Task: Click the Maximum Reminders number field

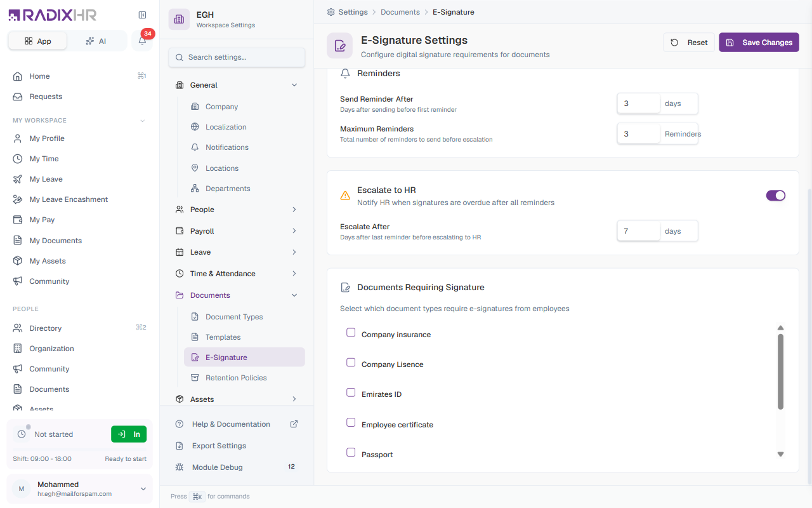Action: (x=639, y=134)
